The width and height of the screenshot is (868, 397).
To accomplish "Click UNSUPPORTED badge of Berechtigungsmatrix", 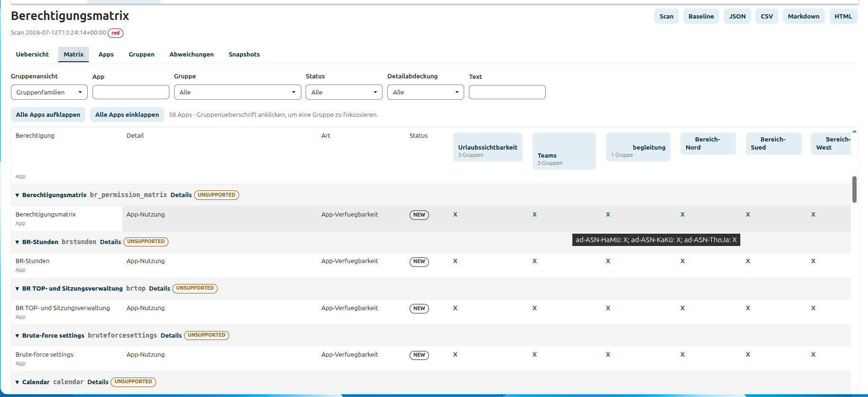I will point(216,195).
